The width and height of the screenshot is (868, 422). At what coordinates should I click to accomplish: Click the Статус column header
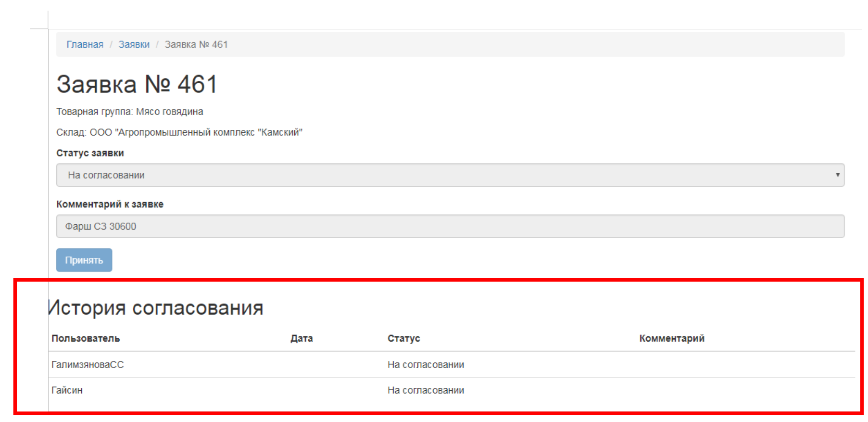[x=403, y=338]
